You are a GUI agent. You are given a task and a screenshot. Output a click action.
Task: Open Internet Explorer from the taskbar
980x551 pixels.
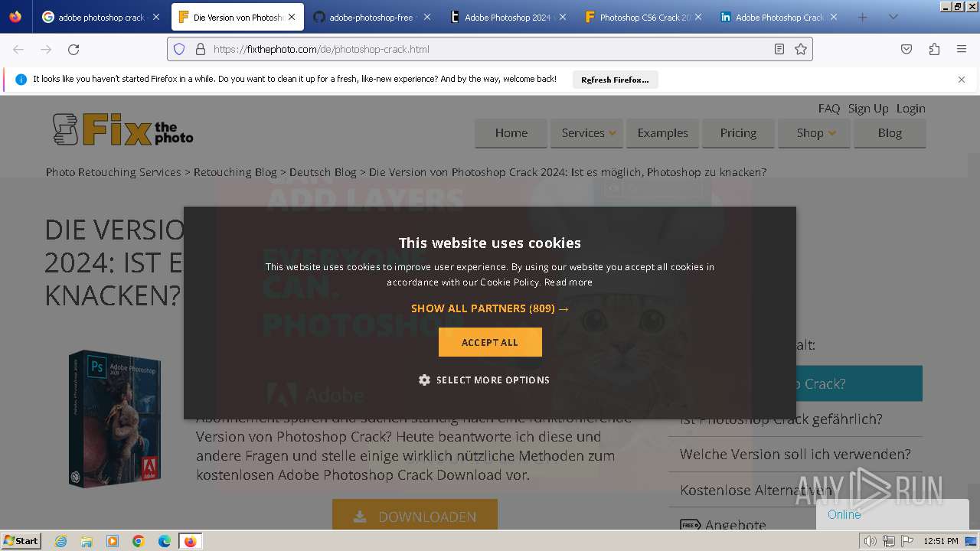pyautogui.click(x=60, y=541)
